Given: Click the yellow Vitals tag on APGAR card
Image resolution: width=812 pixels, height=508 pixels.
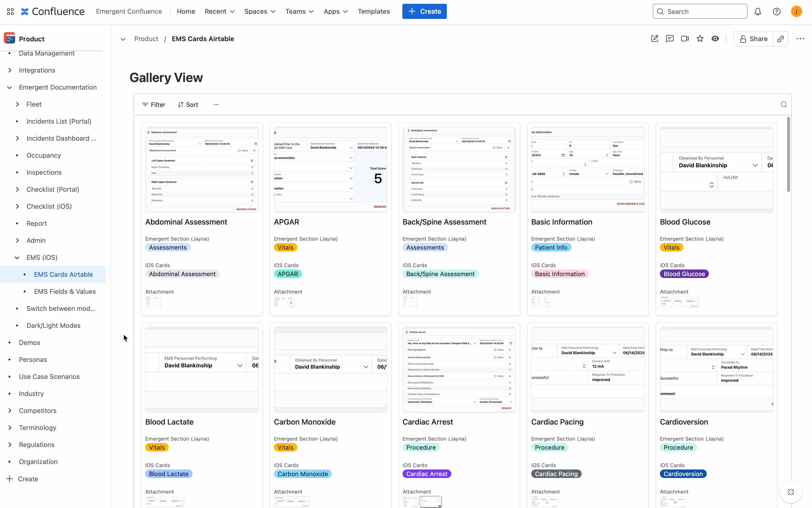Looking at the screenshot, I should pyautogui.click(x=285, y=247).
